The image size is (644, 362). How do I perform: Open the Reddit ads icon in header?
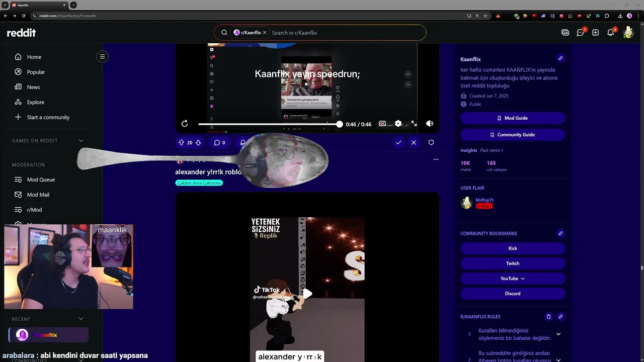[565, 33]
